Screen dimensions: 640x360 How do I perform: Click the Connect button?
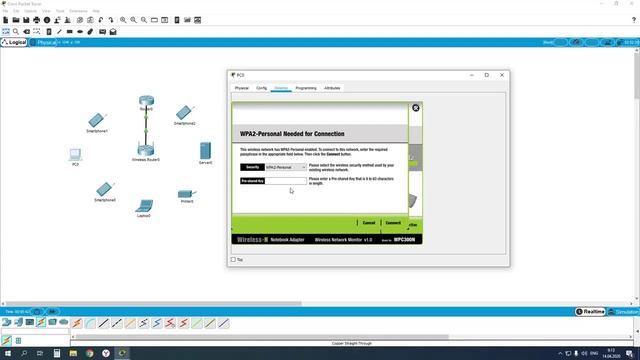(393, 223)
